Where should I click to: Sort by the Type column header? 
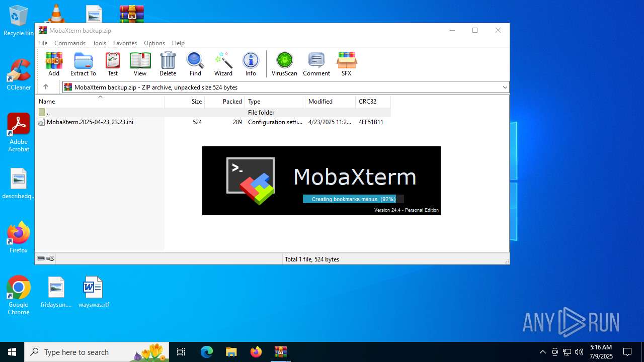275,102
